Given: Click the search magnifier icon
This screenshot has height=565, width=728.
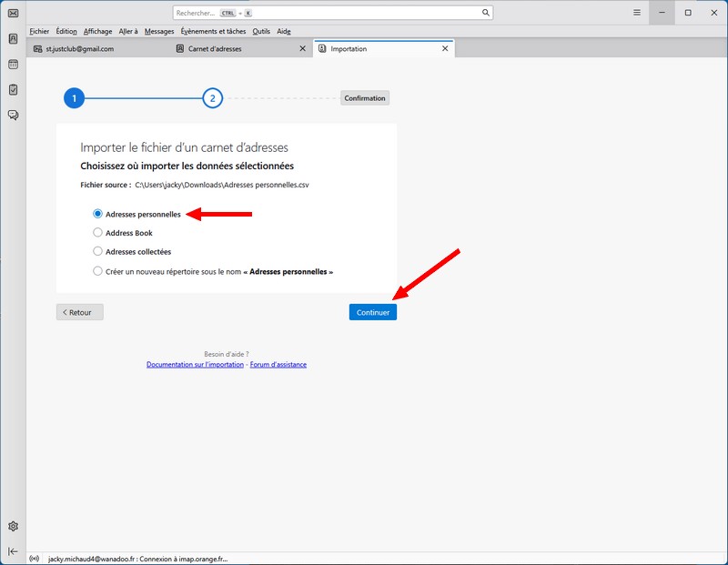Looking at the screenshot, I should [x=485, y=13].
